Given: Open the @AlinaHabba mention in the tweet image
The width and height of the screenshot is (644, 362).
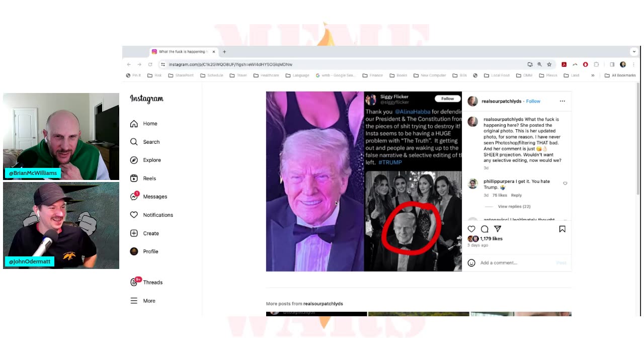Looking at the screenshot, I should click(x=413, y=111).
